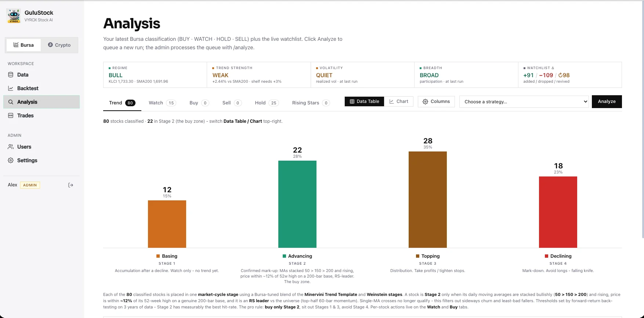The height and width of the screenshot is (318, 644).
Task: Click the WATCHLIST delta card
Action: [570, 75]
